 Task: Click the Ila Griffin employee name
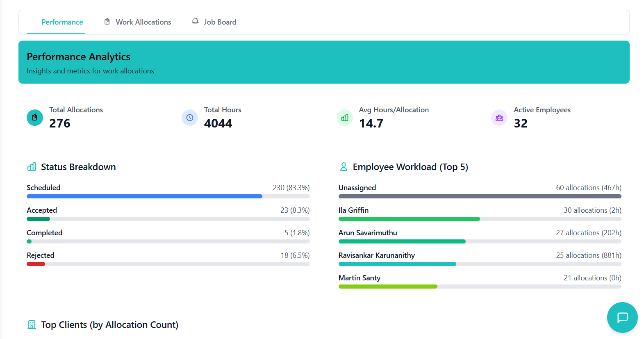[x=353, y=210]
